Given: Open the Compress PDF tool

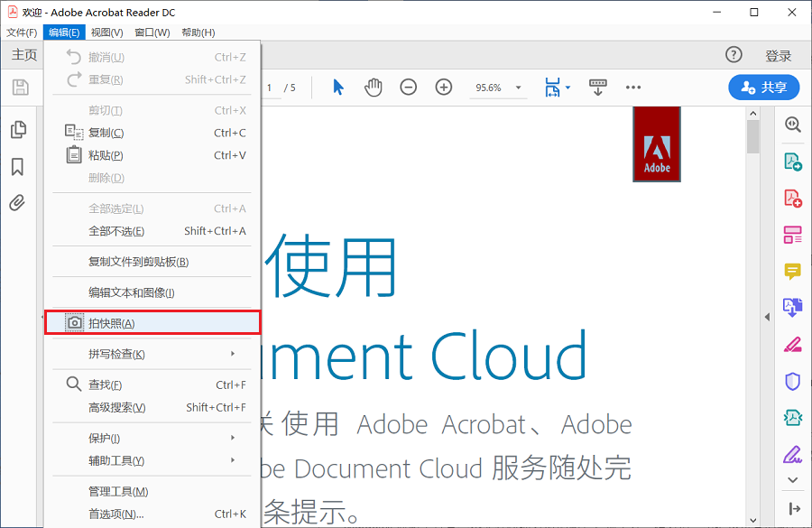Looking at the screenshot, I should 793,418.
